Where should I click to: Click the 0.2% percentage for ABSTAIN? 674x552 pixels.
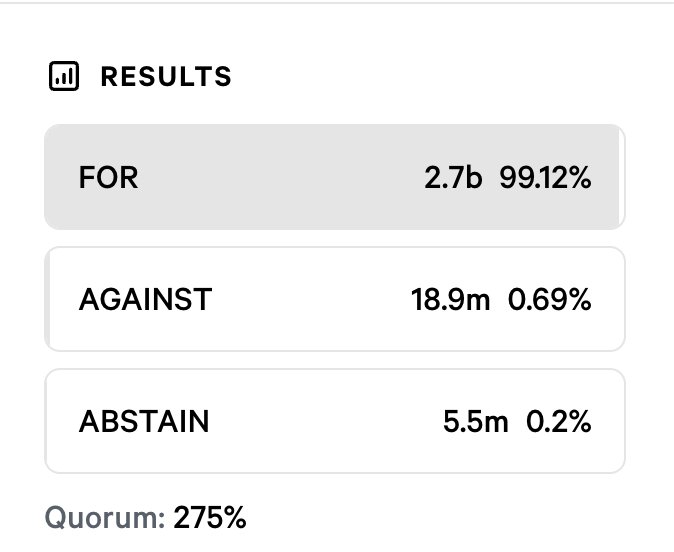[x=560, y=421]
